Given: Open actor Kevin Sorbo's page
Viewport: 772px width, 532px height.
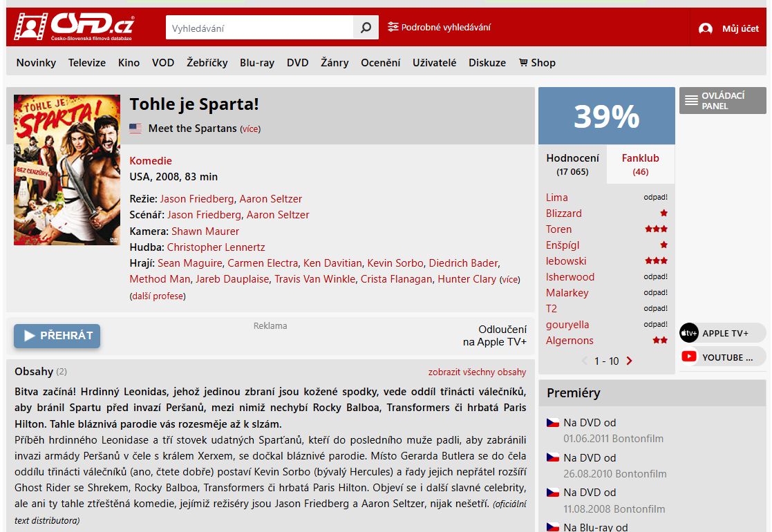Looking at the screenshot, I should [395, 263].
